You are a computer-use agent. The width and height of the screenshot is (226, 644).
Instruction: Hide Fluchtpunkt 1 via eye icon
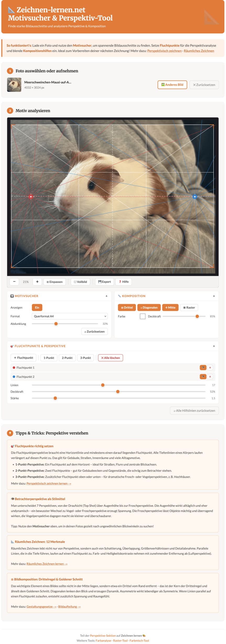[x=203, y=368]
